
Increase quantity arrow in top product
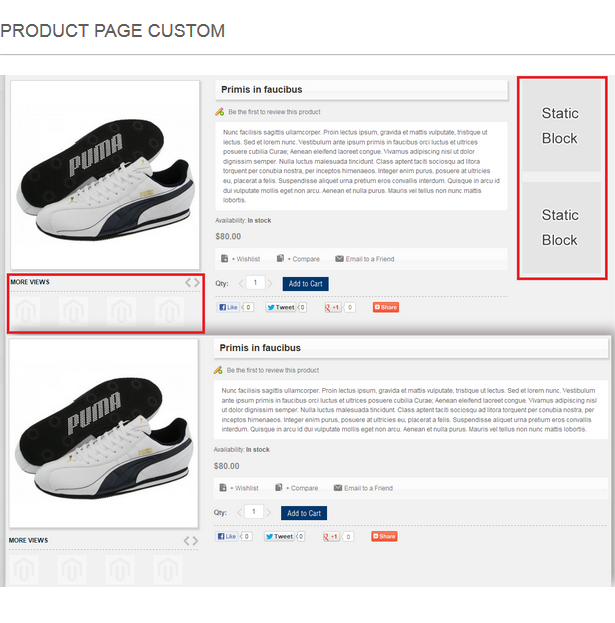[271, 284]
